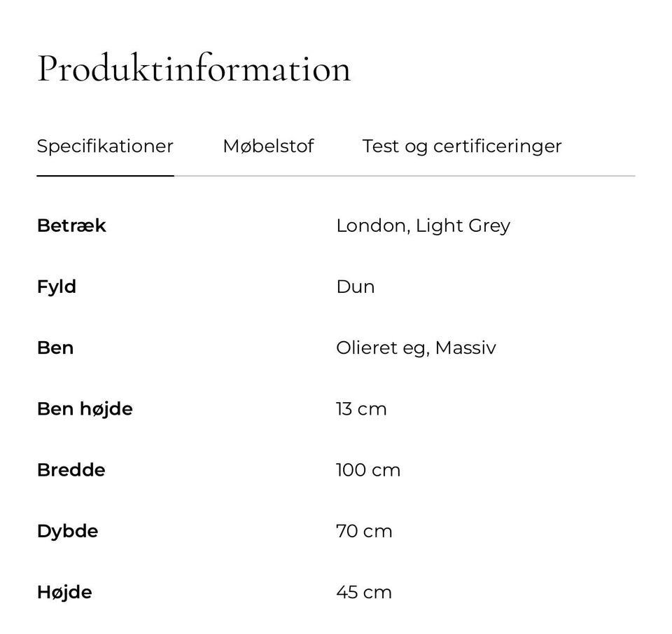Screen dimensions: 672x634
Task: Select the Specifikationer tab
Action: (x=105, y=146)
